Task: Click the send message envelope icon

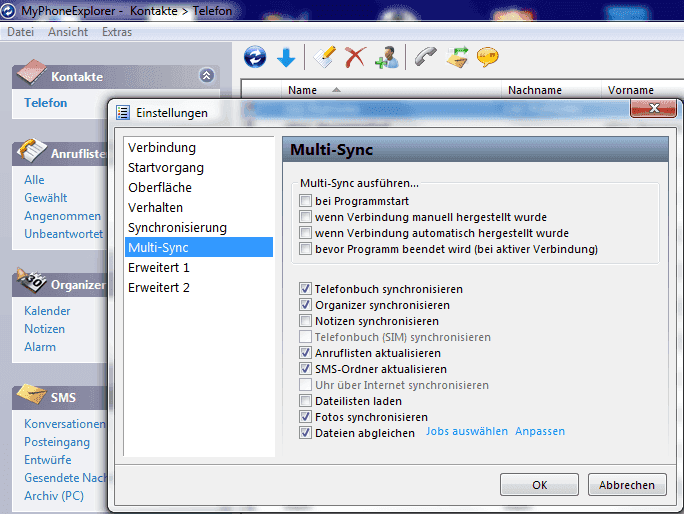Action: [x=457, y=57]
